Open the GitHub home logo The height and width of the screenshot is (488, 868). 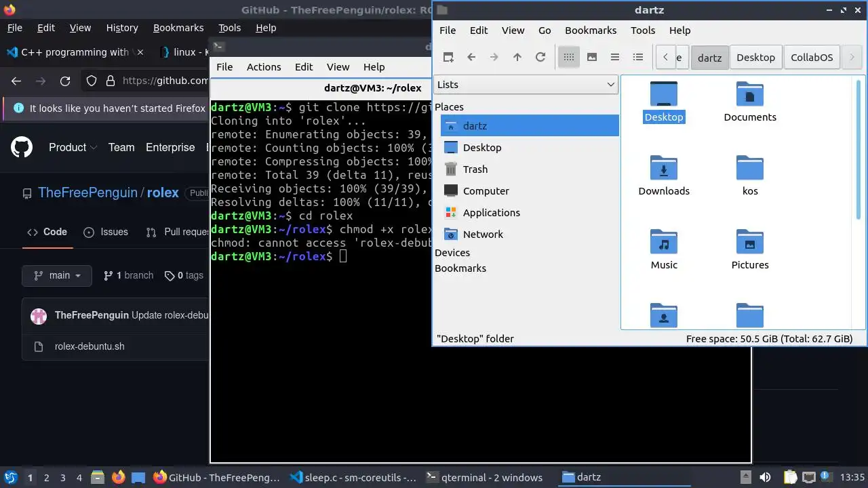(22, 147)
